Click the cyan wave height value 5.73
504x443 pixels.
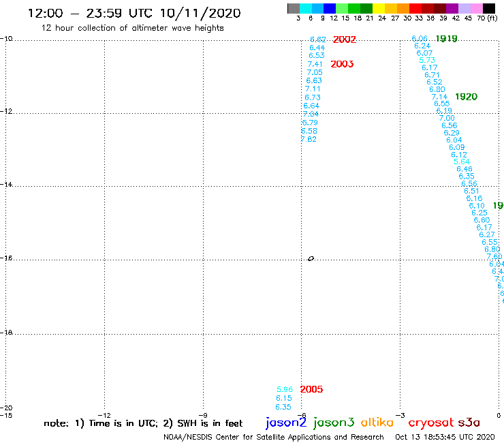427,60
